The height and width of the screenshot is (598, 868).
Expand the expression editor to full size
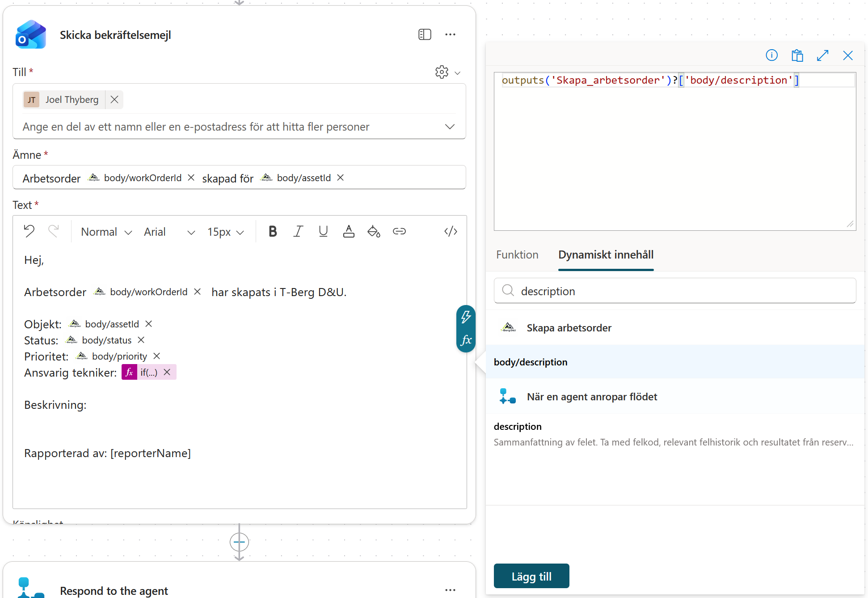pyautogui.click(x=822, y=55)
